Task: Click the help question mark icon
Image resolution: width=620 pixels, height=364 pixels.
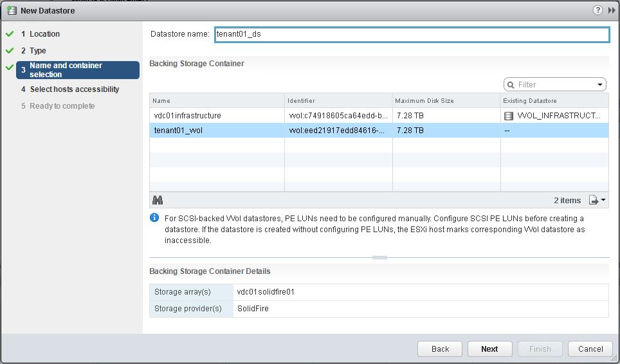Action: coord(597,10)
